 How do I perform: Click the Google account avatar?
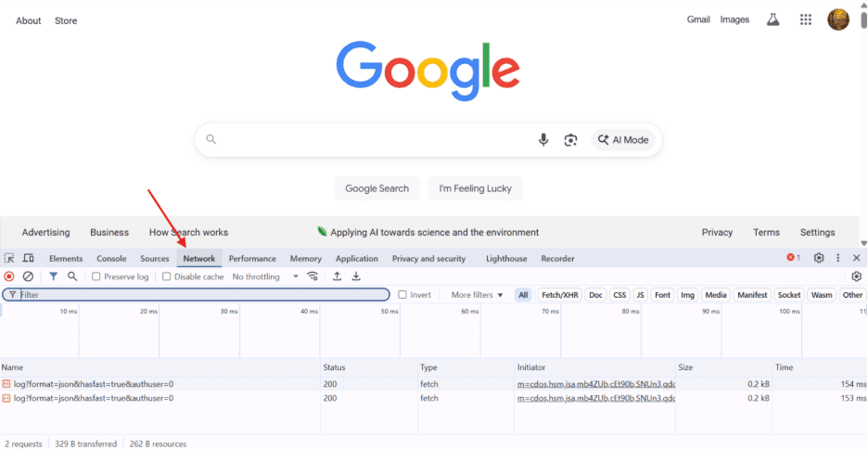(838, 19)
